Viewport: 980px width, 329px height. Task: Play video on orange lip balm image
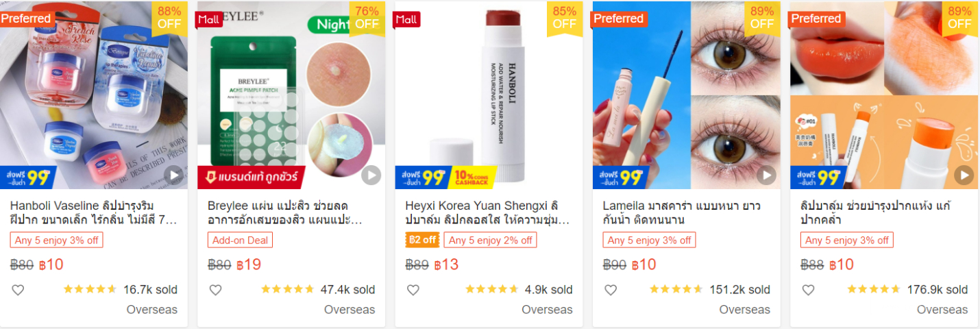(964, 175)
